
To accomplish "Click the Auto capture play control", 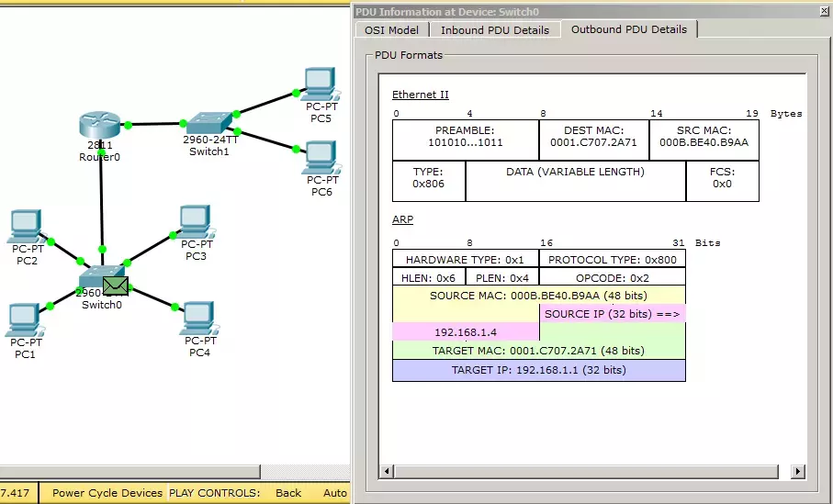I will point(334,493).
